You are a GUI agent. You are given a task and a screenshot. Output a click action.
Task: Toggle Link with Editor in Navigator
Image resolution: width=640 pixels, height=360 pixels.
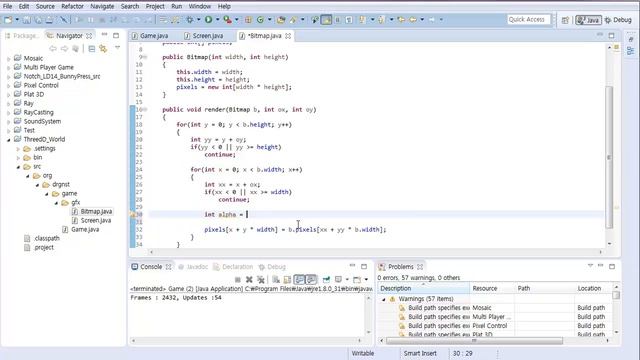click(103, 49)
